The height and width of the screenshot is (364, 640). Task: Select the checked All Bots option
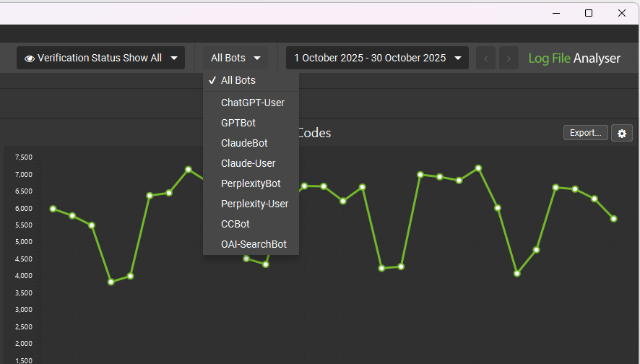pyautogui.click(x=238, y=80)
